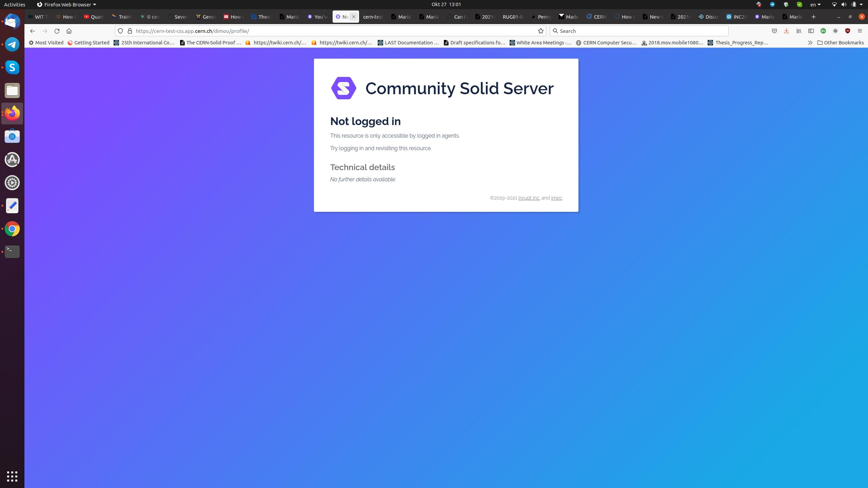Screen dimensions: 868x488
Task: Show site security lock information
Action: pos(130,31)
